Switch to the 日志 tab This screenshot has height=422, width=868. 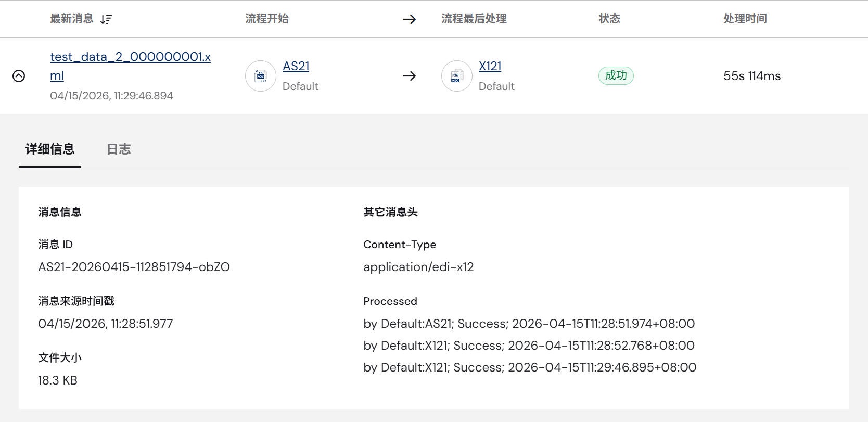click(119, 149)
